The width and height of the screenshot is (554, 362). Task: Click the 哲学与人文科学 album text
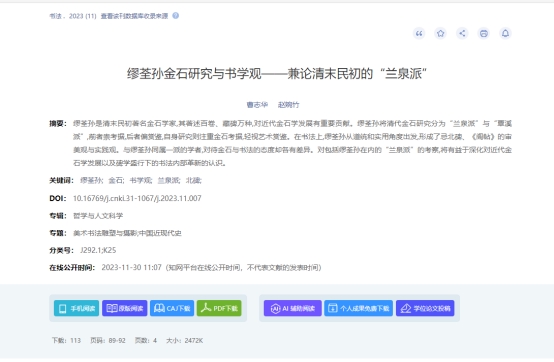(x=98, y=215)
